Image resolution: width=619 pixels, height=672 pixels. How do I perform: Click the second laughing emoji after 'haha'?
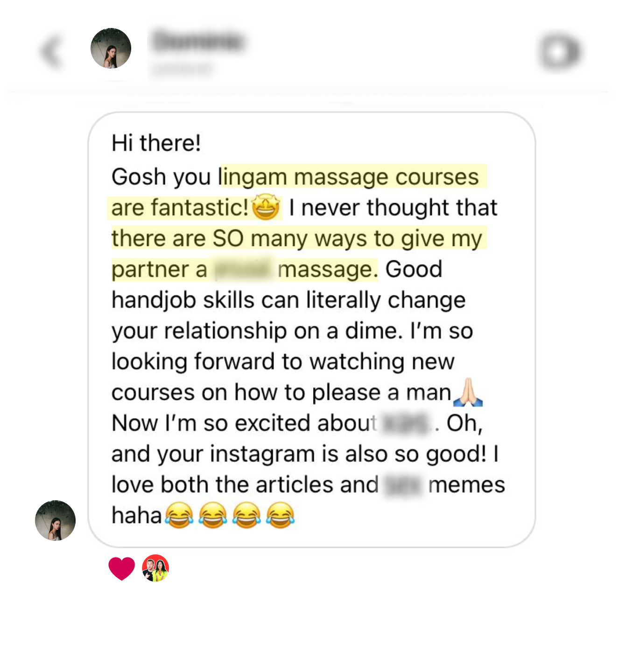[212, 515]
